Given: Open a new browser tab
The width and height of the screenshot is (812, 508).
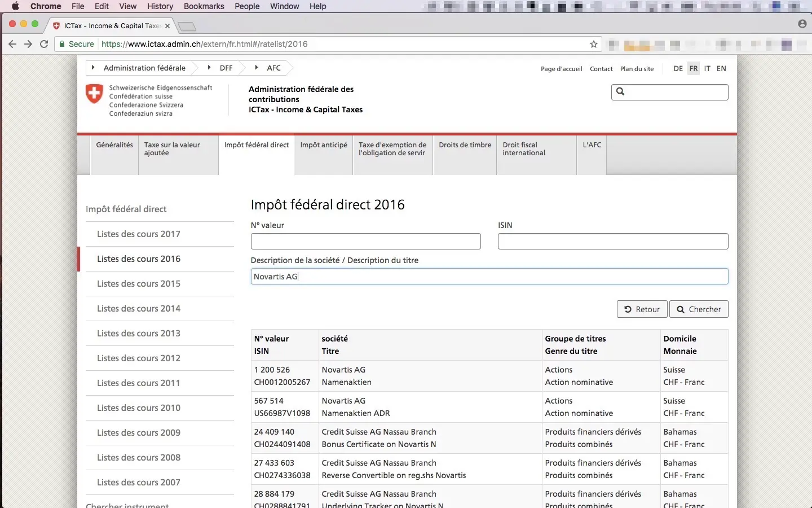Looking at the screenshot, I should tap(187, 27).
